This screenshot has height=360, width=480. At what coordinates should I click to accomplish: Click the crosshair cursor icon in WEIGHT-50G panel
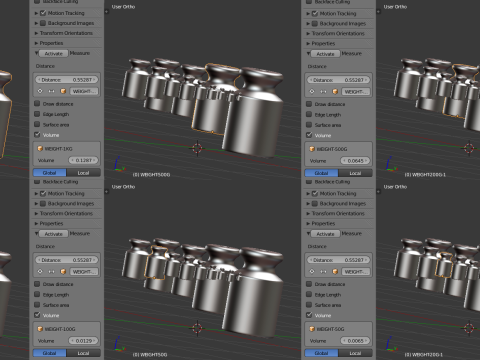tap(312, 271)
